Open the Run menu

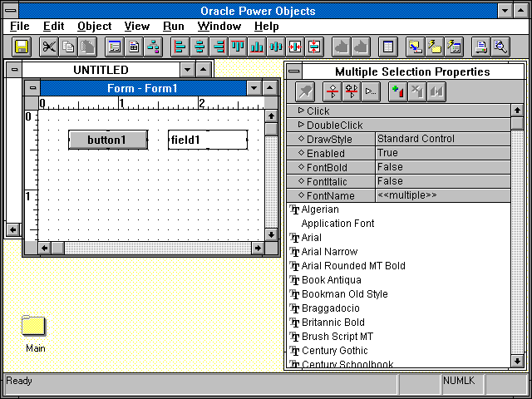click(173, 27)
